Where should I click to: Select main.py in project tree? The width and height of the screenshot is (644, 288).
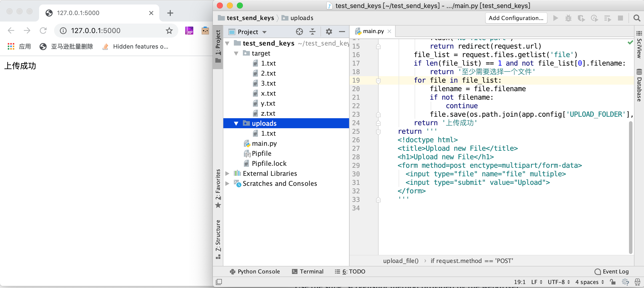point(260,143)
